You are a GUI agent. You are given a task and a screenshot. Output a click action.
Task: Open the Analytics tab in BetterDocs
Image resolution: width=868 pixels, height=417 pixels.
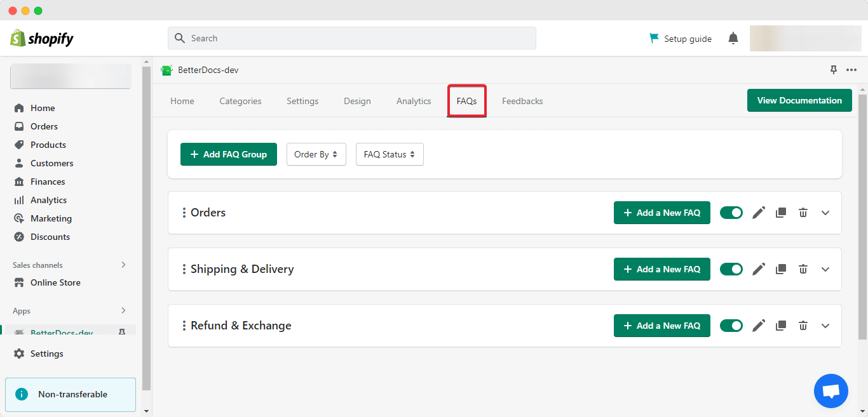click(414, 101)
